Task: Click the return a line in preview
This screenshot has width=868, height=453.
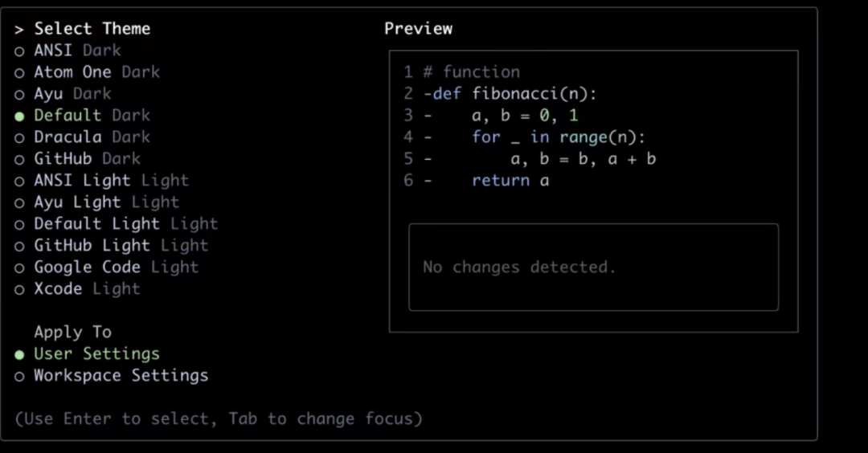Action: [x=510, y=181]
